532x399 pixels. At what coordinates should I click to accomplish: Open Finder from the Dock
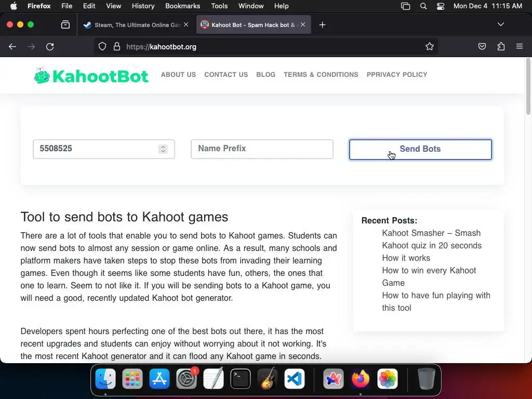click(105, 379)
